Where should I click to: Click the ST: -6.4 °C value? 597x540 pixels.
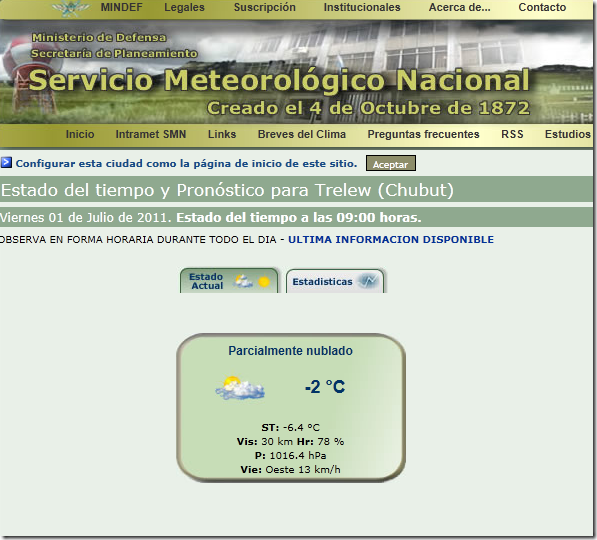[291, 428]
